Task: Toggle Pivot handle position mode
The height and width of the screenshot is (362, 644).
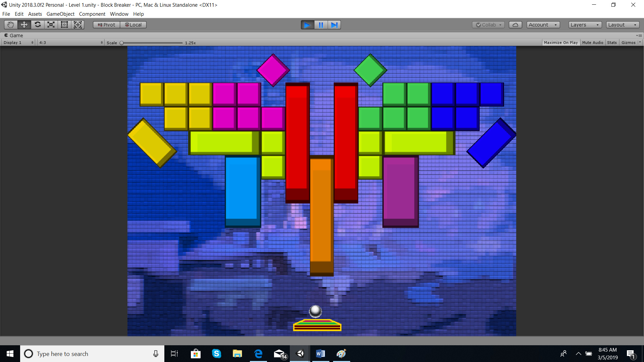Action: click(x=106, y=24)
